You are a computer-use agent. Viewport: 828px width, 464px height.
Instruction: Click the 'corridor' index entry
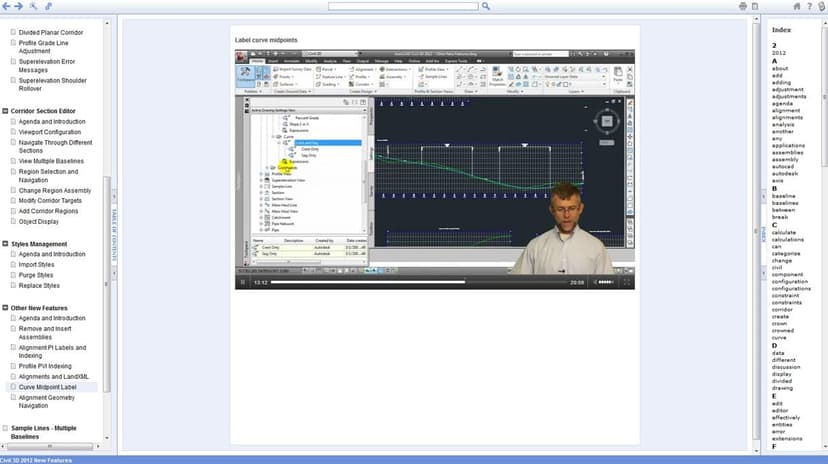[782, 309]
